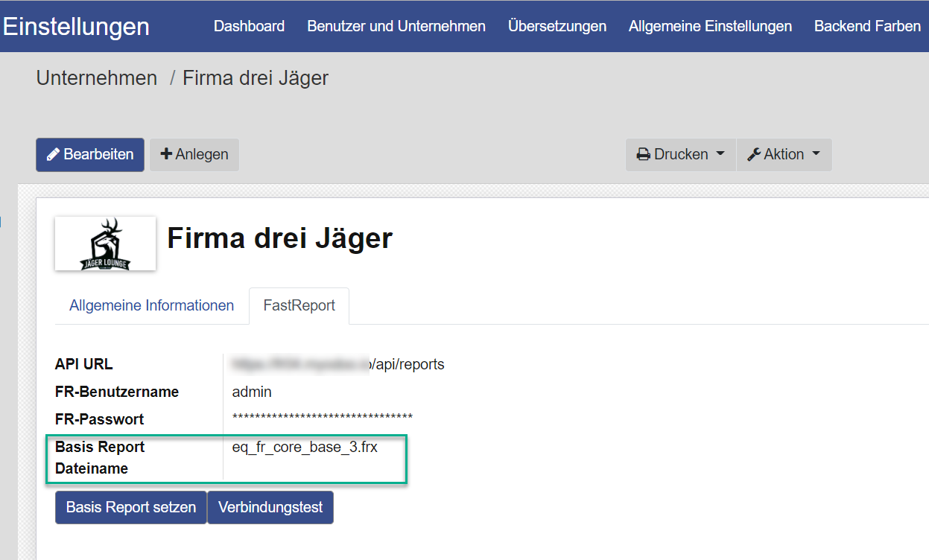
Task: Click the Jäger Lounge company logo
Action: pos(105,244)
